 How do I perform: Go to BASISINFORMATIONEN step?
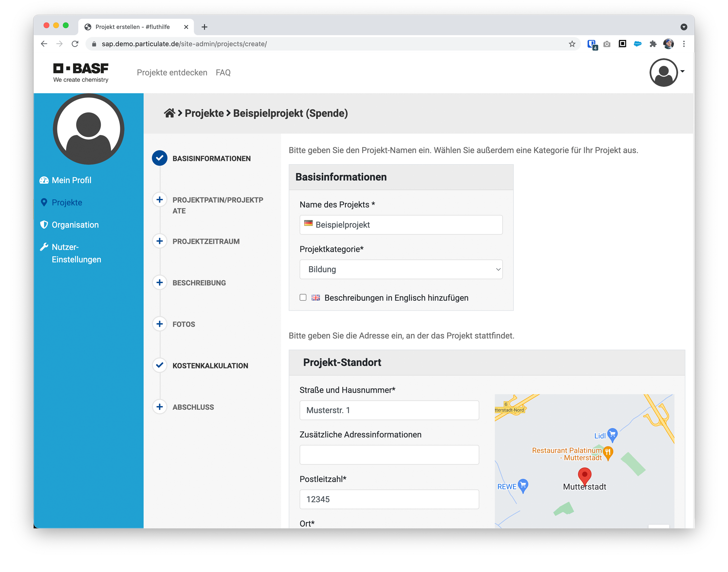211,158
